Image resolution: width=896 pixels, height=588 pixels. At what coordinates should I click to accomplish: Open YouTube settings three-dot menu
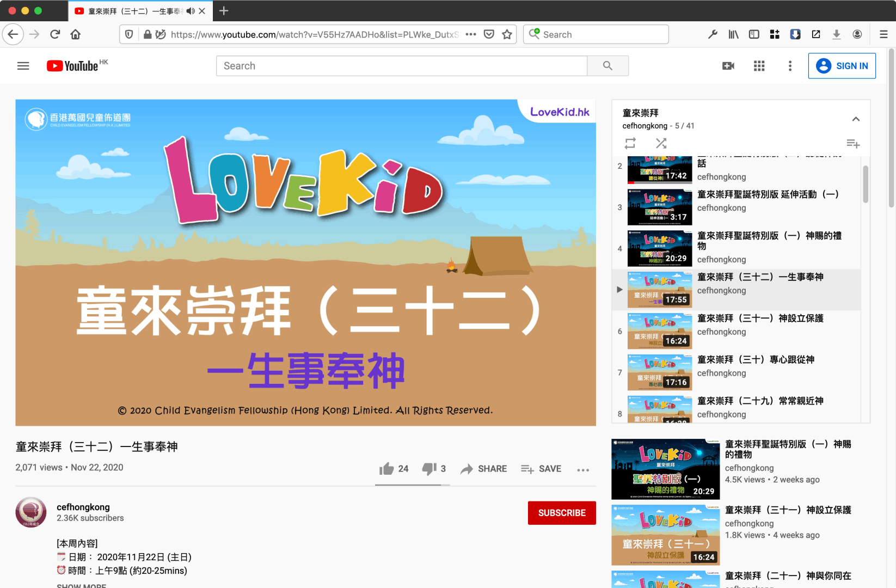(790, 66)
